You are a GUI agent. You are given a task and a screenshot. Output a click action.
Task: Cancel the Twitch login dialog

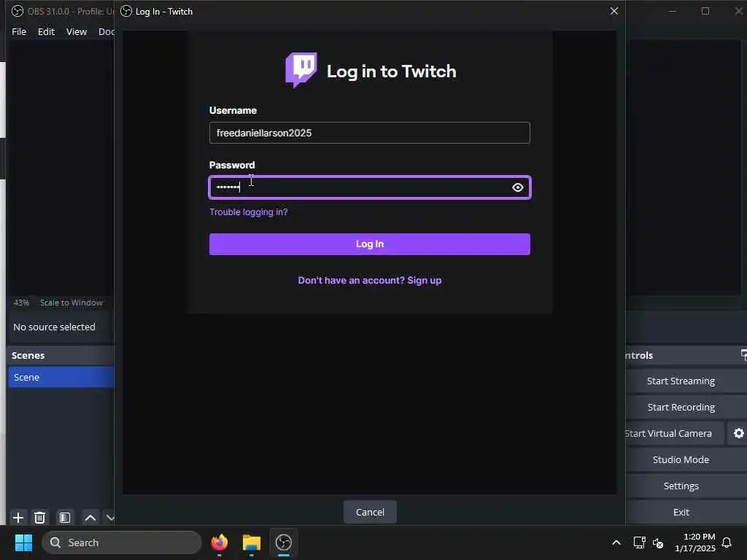click(370, 512)
